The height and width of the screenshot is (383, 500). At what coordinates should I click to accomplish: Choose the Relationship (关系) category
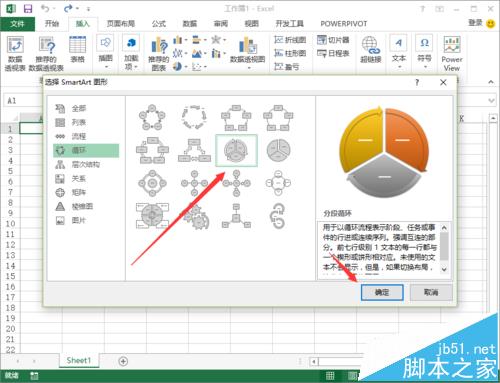click(86, 178)
